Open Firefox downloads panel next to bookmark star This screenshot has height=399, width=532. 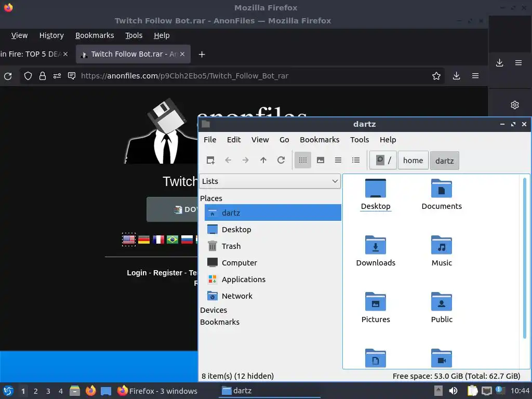click(x=456, y=76)
